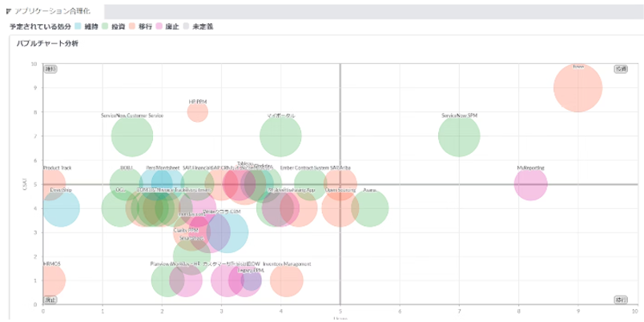This screenshot has width=644, height=322.
Task: Select the green Smartsheet bubble
Action: [x=190, y=258]
